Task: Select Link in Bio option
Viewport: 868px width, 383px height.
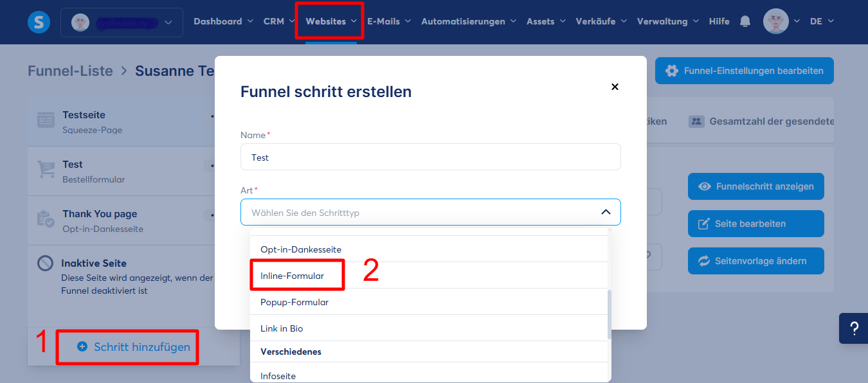Action: point(429,328)
